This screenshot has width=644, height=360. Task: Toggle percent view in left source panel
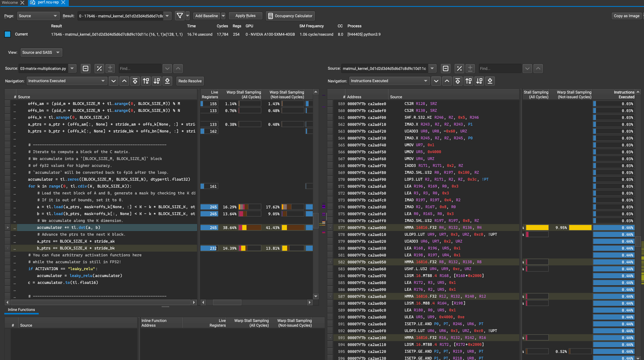(99, 69)
